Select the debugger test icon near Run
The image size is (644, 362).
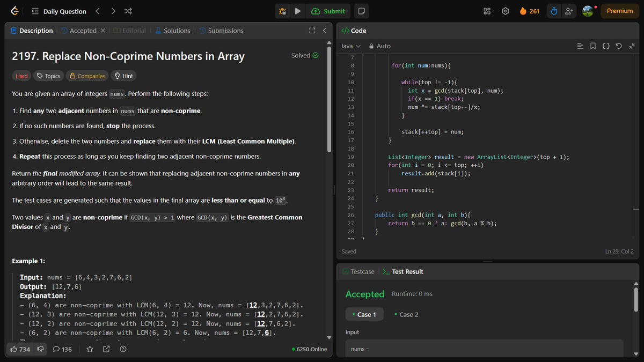[282, 11]
